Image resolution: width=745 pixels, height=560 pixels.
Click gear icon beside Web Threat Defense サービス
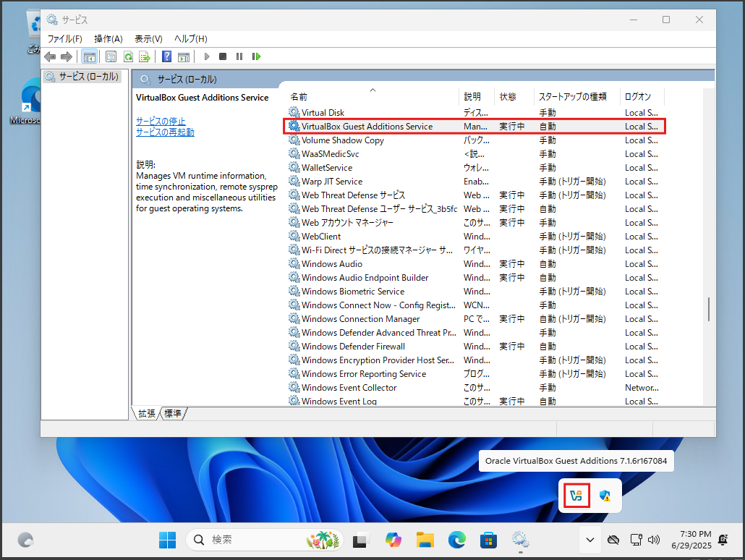click(x=294, y=195)
